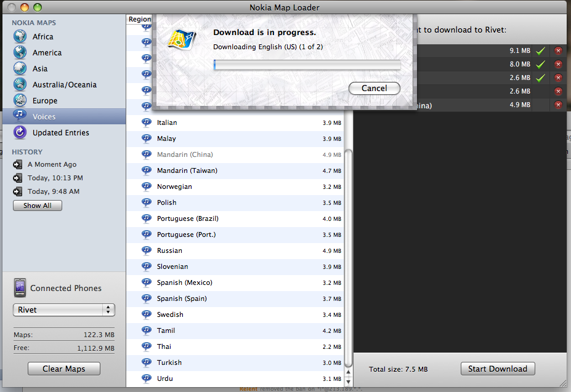
Task: Click the A Moment Ago history icon
Action: pos(17,164)
